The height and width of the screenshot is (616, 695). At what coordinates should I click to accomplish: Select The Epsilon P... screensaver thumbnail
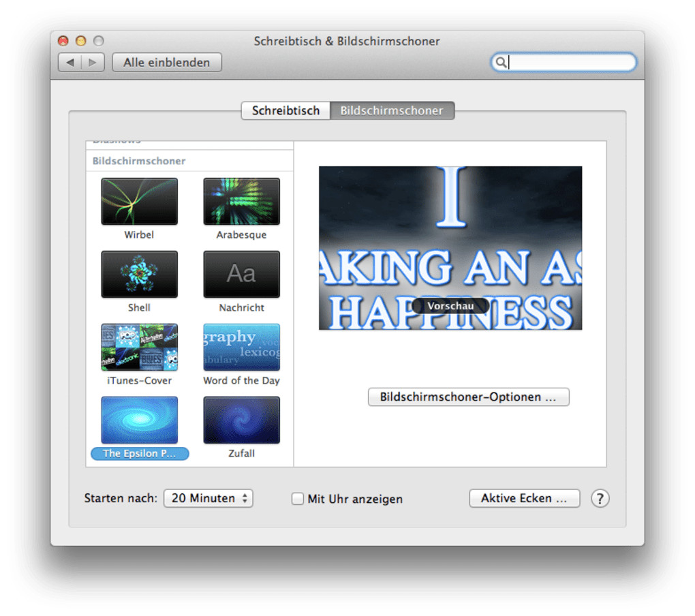coord(139,420)
